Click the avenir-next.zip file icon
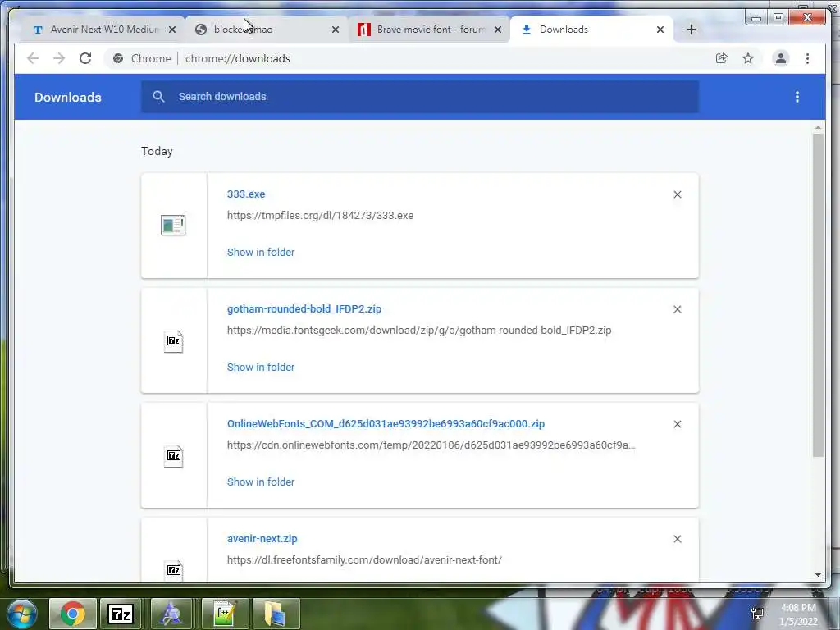 (x=173, y=570)
